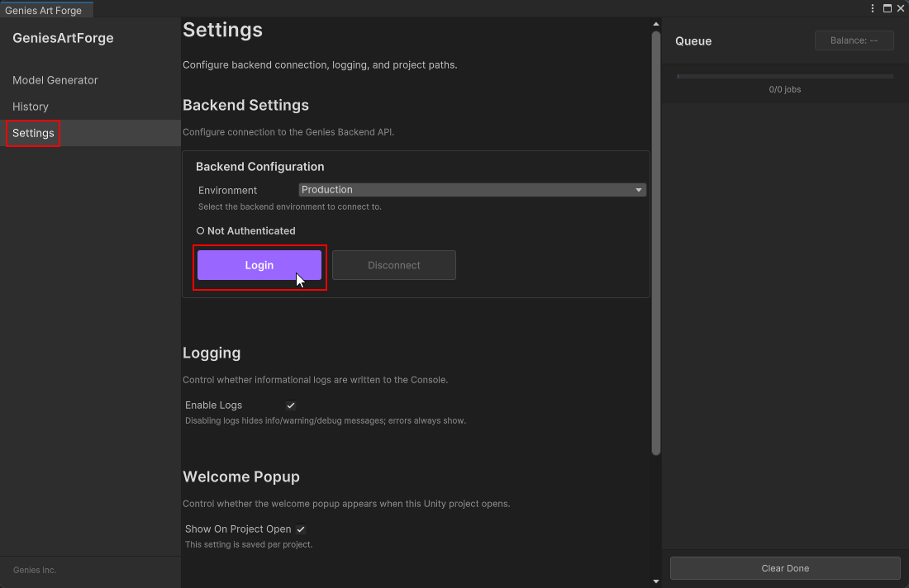909x588 pixels.
Task: Click the Balance display in the Queue panel
Action: click(x=854, y=40)
